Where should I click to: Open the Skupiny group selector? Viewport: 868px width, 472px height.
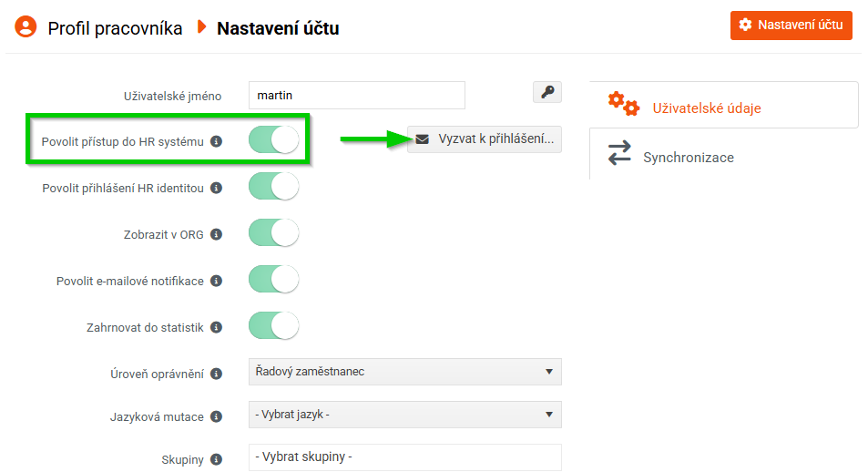point(404,457)
